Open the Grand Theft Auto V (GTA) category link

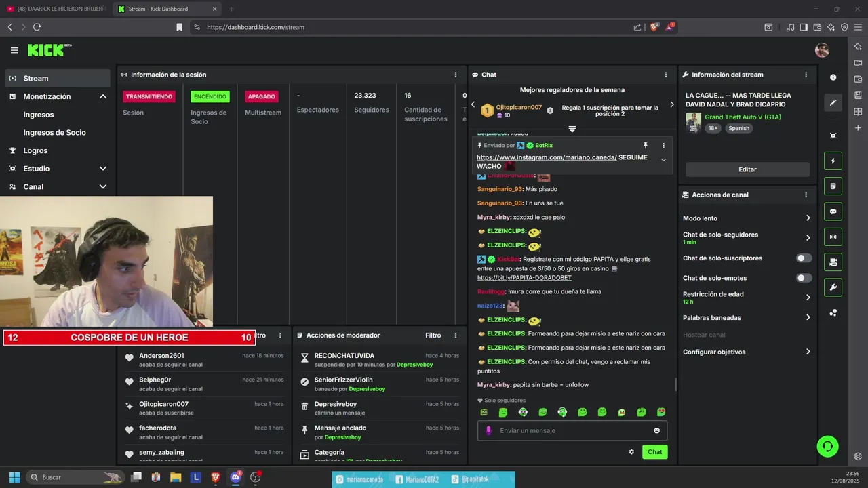point(743,117)
